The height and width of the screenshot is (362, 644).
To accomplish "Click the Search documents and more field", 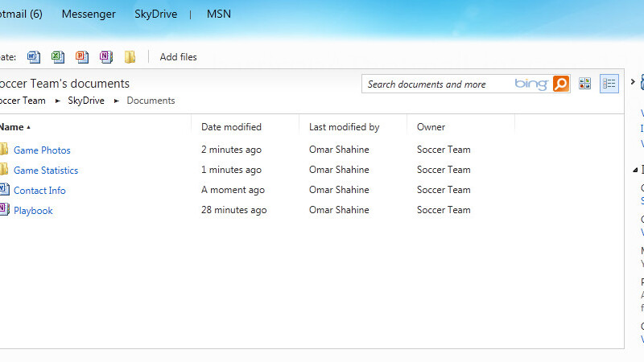I will [x=439, y=84].
